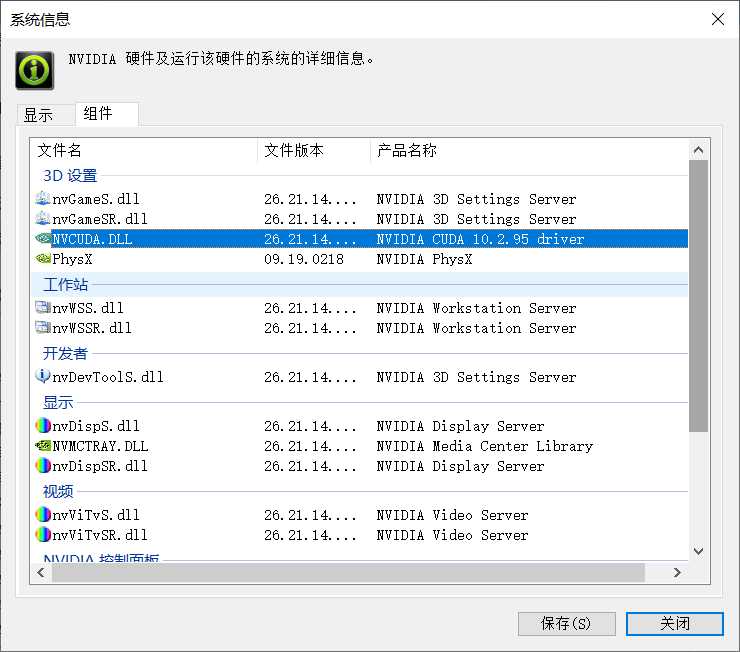This screenshot has width=740, height=652.
Task: Click the nvWSSR.dll workstation icon
Action: click(42, 327)
